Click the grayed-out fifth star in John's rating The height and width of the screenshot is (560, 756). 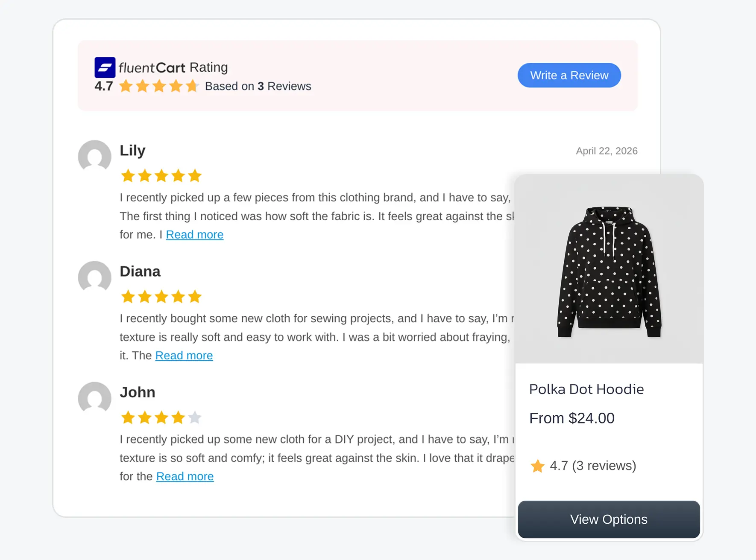(x=195, y=417)
